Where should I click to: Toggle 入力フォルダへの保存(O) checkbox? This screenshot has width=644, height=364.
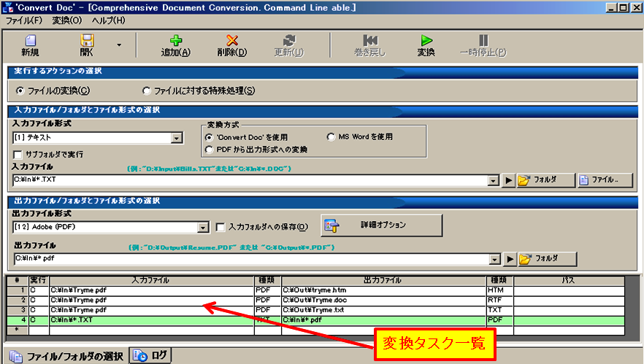click(221, 227)
